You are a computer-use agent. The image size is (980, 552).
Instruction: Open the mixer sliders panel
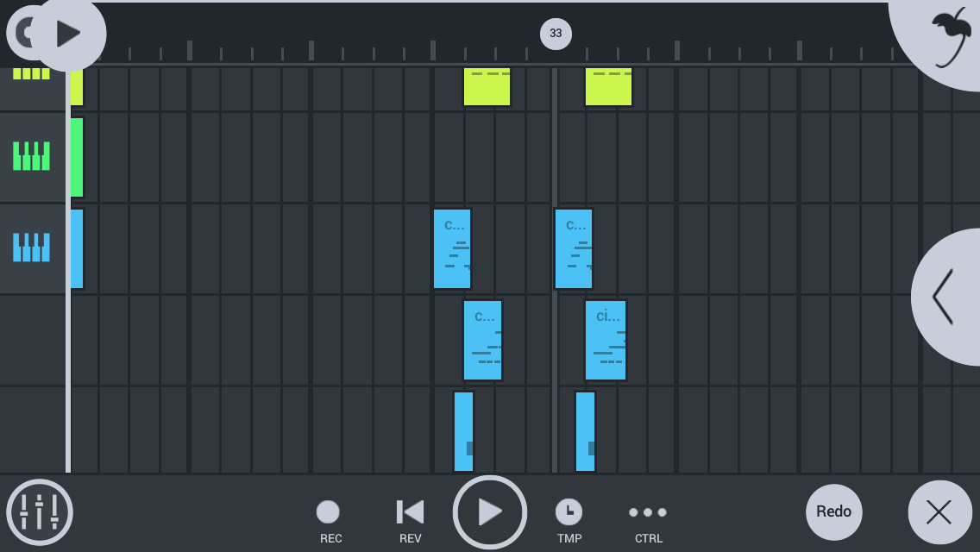40,512
